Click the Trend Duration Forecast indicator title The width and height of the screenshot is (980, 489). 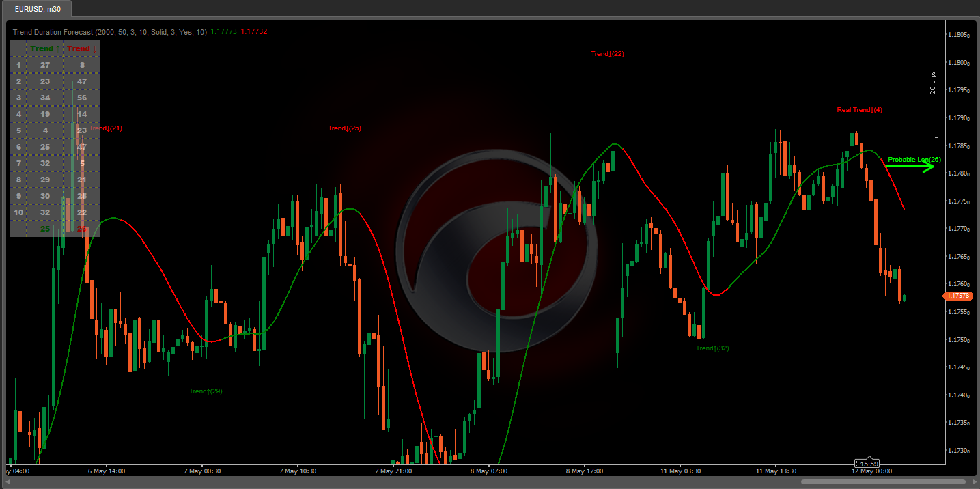[110, 32]
